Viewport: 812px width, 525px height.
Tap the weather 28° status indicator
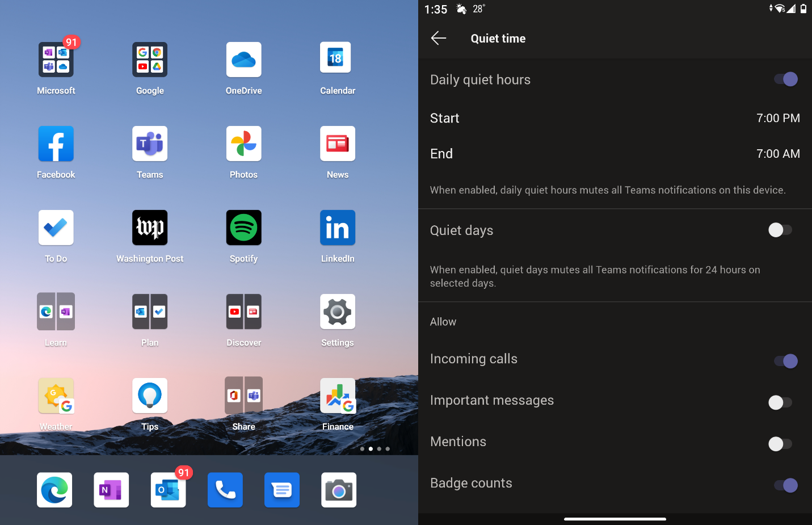(x=471, y=9)
